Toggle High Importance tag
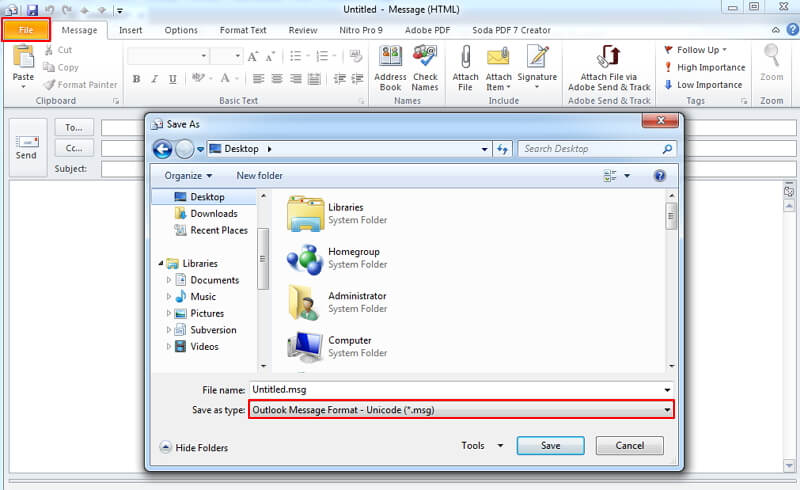Image resolution: width=800 pixels, height=490 pixels. [x=704, y=67]
